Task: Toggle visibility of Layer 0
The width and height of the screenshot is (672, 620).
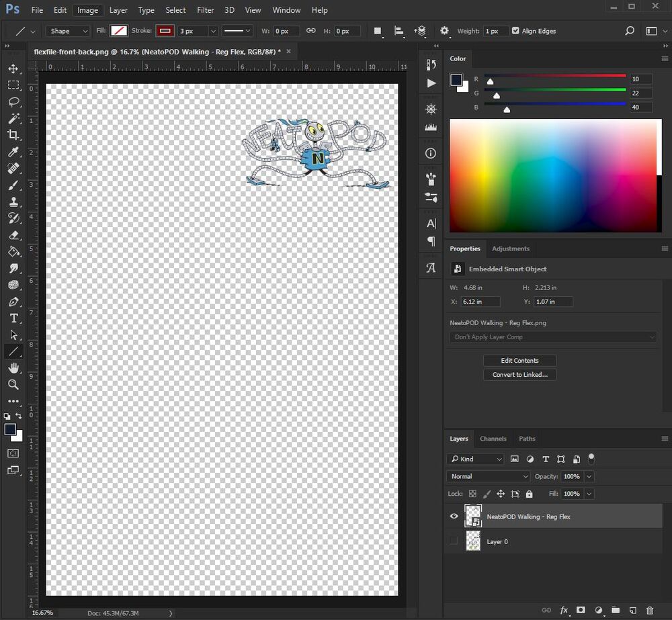Action: tap(454, 541)
